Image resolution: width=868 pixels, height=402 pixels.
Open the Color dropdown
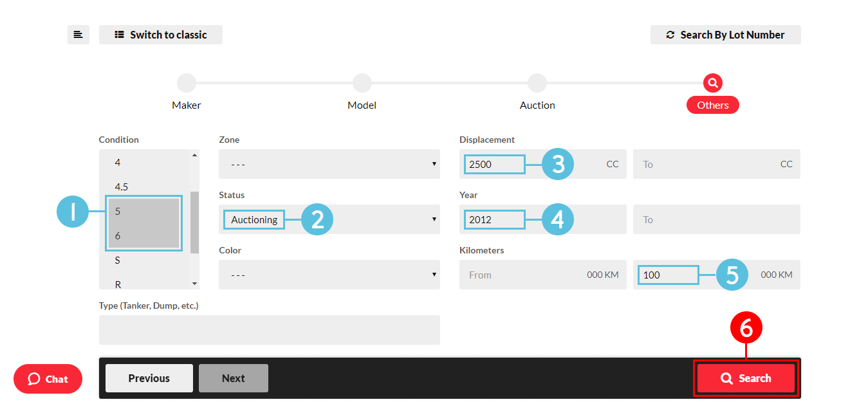(329, 275)
